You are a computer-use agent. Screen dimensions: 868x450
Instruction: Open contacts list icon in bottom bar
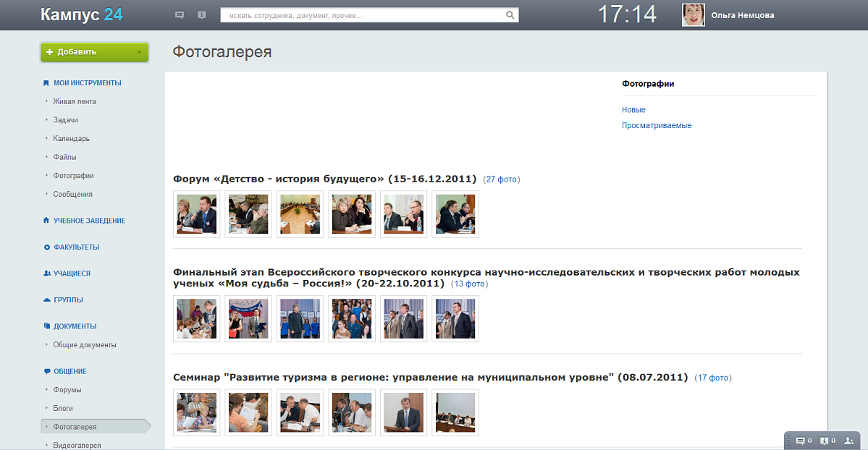(x=849, y=441)
